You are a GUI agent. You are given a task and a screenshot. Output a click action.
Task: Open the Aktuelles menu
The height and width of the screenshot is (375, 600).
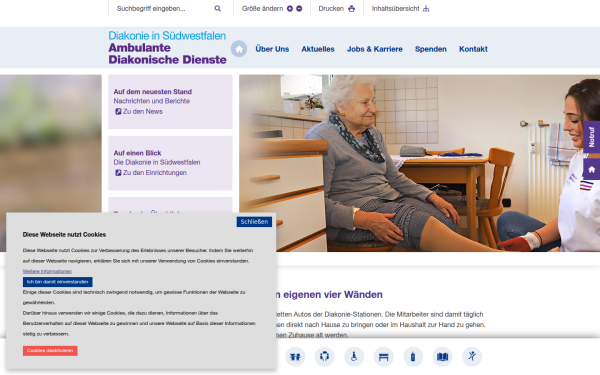(318, 49)
